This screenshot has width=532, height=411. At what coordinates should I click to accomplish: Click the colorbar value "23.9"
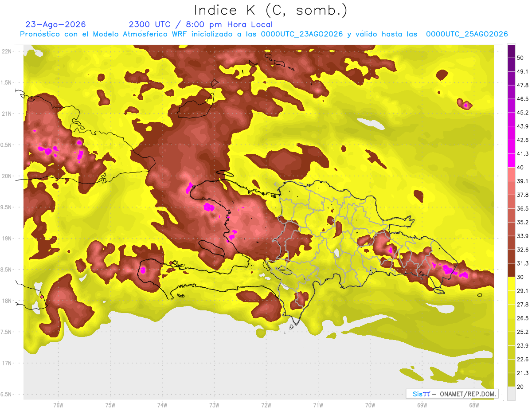coord(523,345)
